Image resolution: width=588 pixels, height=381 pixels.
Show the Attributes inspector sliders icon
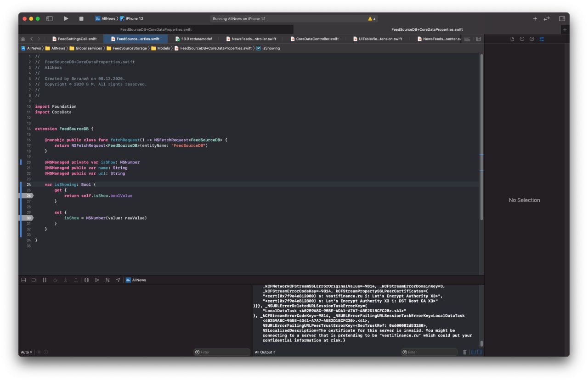(542, 39)
